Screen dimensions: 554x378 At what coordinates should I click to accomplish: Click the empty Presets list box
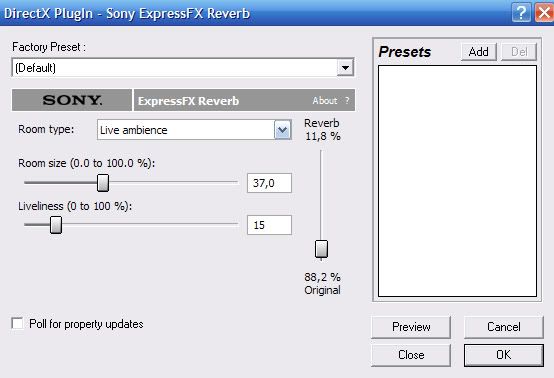(x=457, y=181)
